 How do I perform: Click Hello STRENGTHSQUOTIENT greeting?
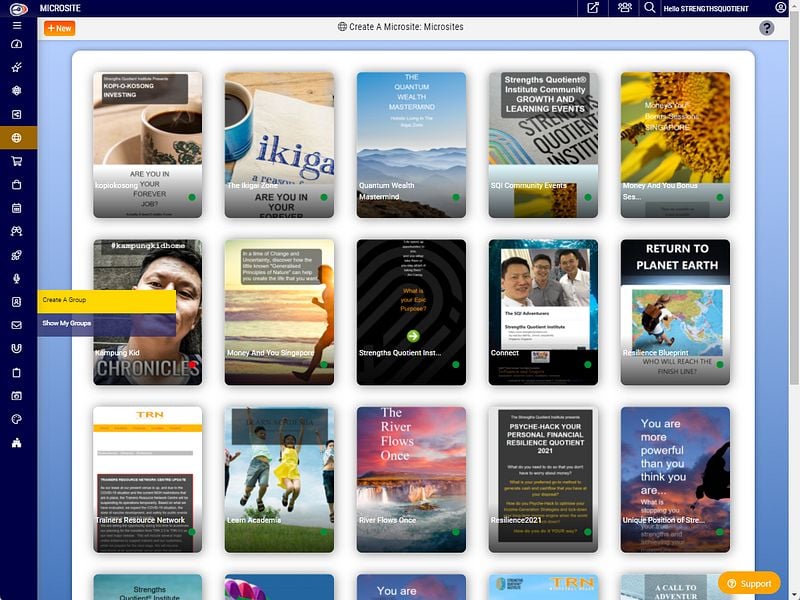tap(706, 9)
